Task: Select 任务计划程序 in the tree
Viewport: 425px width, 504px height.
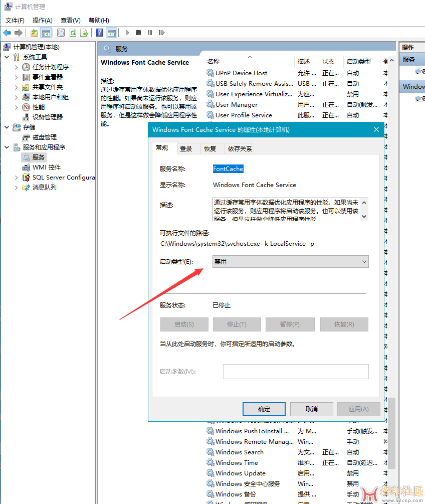Action: tap(51, 67)
